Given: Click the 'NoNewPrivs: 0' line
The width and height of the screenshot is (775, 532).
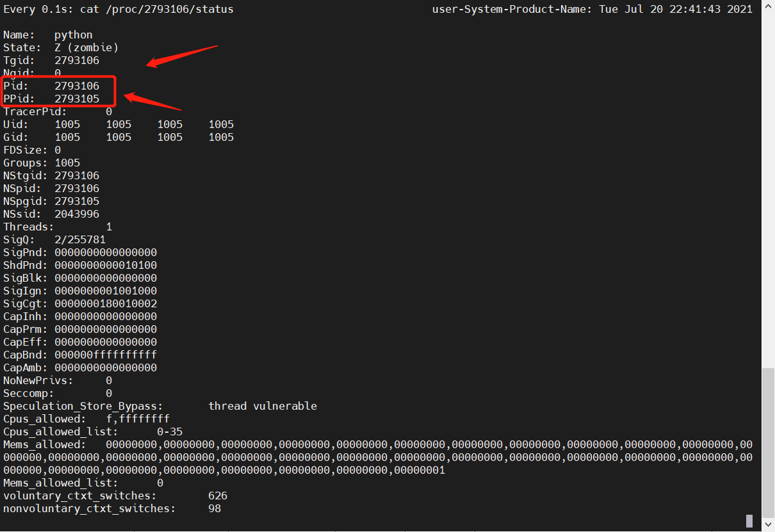Looking at the screenshot, I should click(x=58, y=380).
